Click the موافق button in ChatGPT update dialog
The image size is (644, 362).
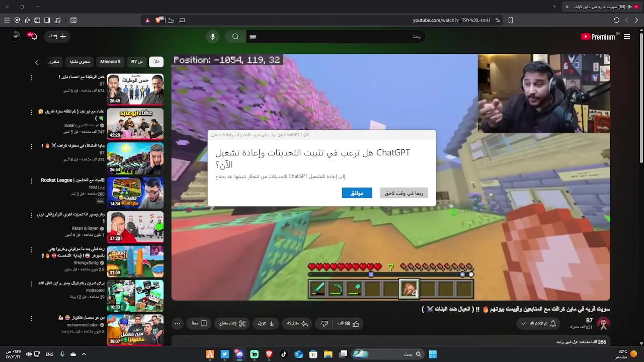[357, 193]
